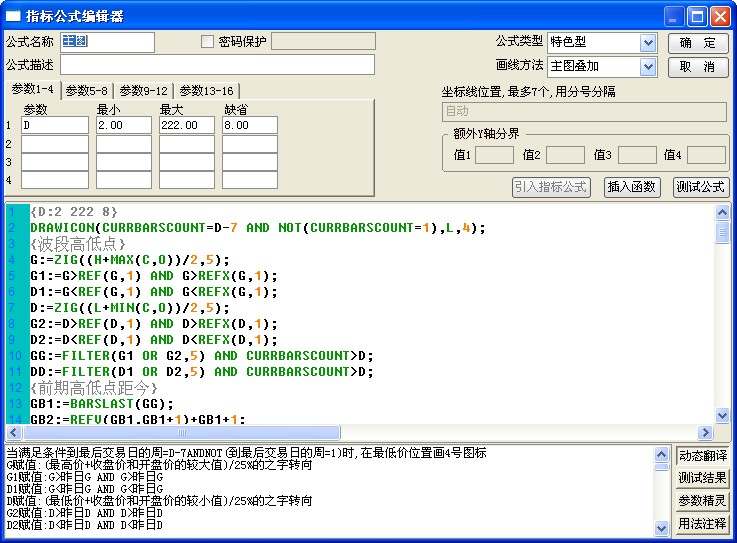Click the 测试结果 button
This screenshot has width=737, height=543.
click(x=702, y=478)
